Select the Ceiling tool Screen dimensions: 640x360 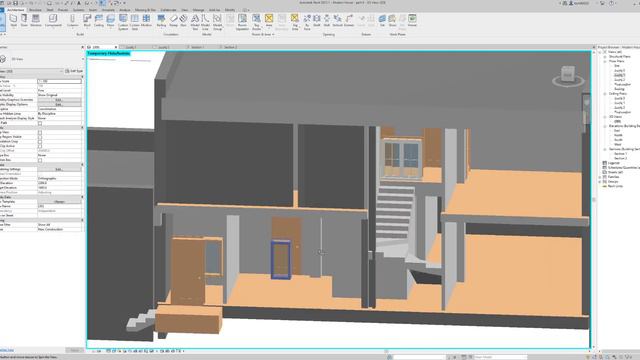click(x=99, y=20)
